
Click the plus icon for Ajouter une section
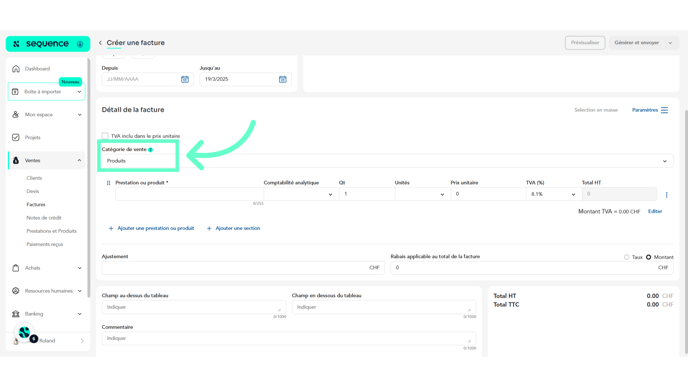209,229
